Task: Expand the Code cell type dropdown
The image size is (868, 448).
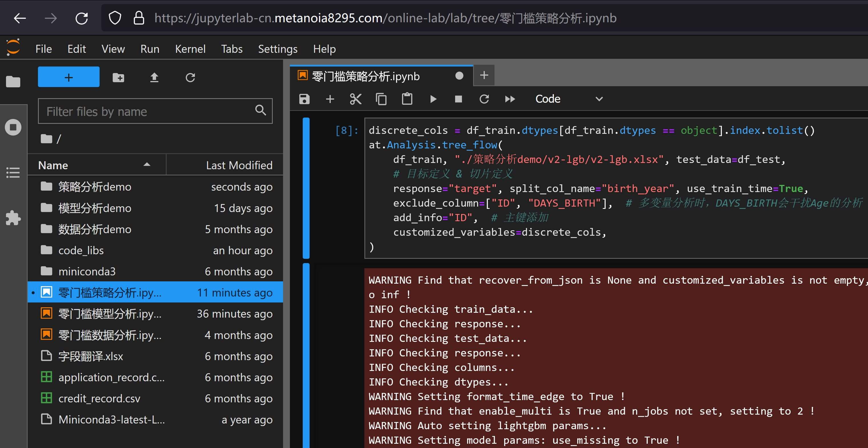Action: point(569,99)
